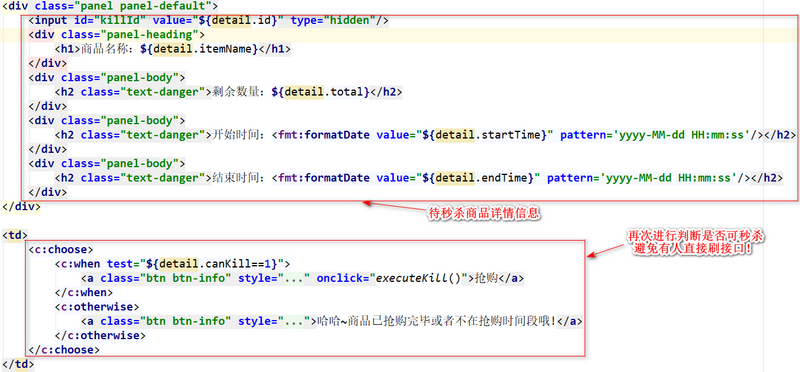
Task: Click the pattern attribute in the startTime line
Action: [x=656, y=135]
